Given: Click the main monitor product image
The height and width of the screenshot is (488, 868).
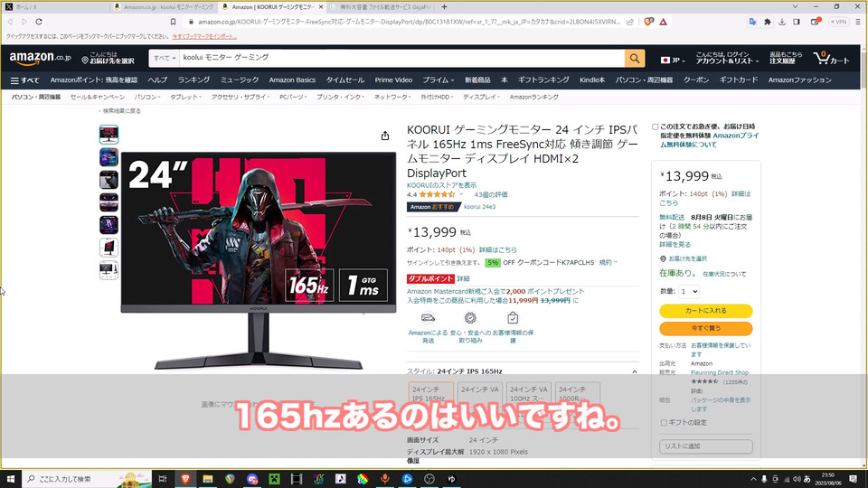Looking at the screenshot, I should [258, 260].
